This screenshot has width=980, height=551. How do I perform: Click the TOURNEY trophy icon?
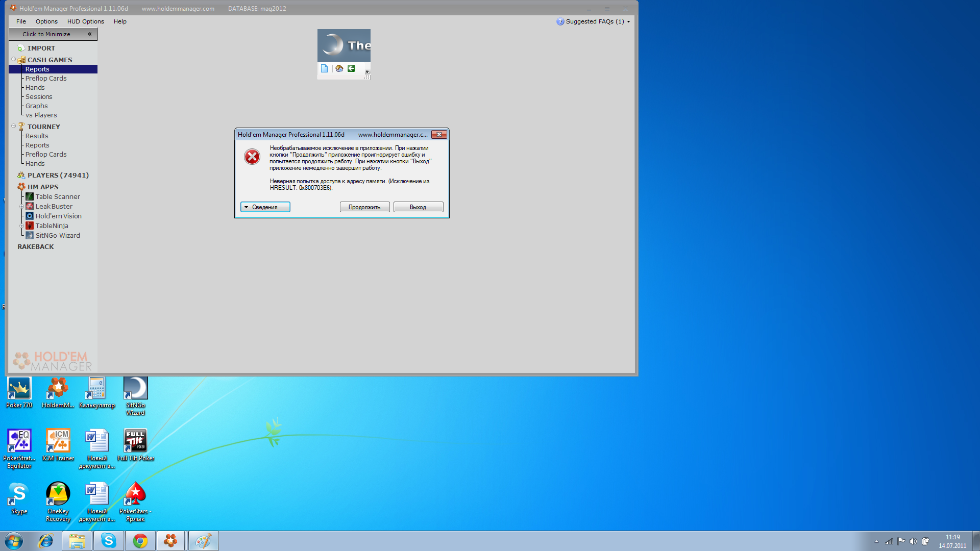pyautogui.click(x=21, y=127)
